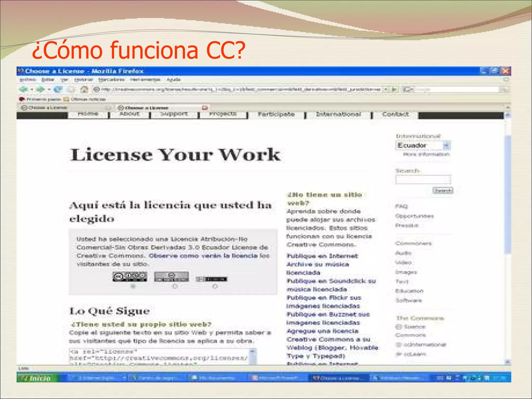Open the Back button history dropdown arrow

32,89
